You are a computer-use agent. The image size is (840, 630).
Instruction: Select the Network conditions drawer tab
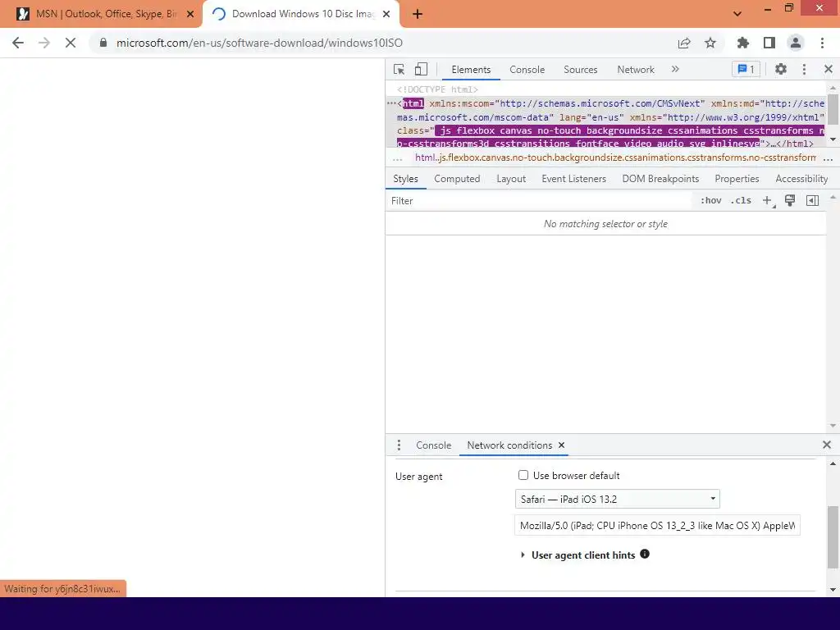tap(509, 445)
